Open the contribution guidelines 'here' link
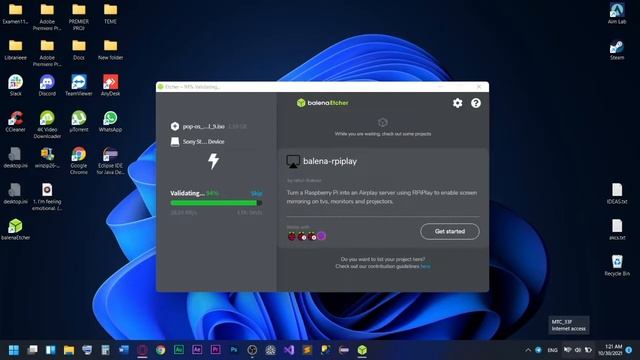640x360 pixels. coord(425,266)
